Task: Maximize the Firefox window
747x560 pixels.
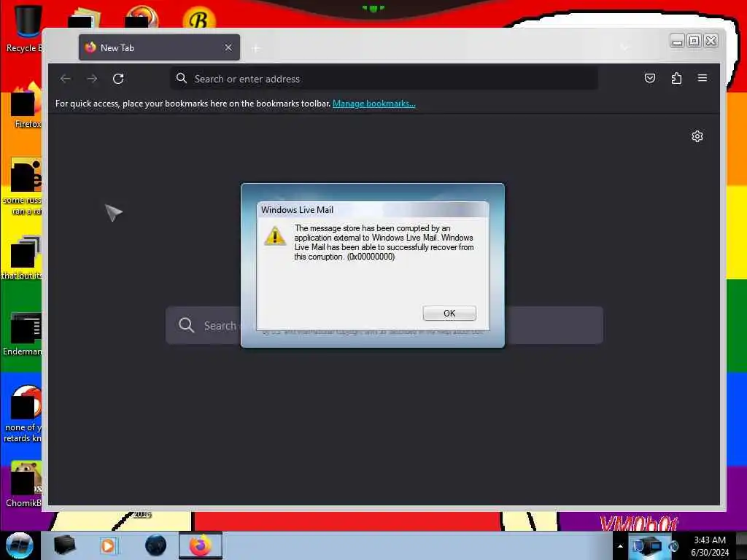Action: 694,41
